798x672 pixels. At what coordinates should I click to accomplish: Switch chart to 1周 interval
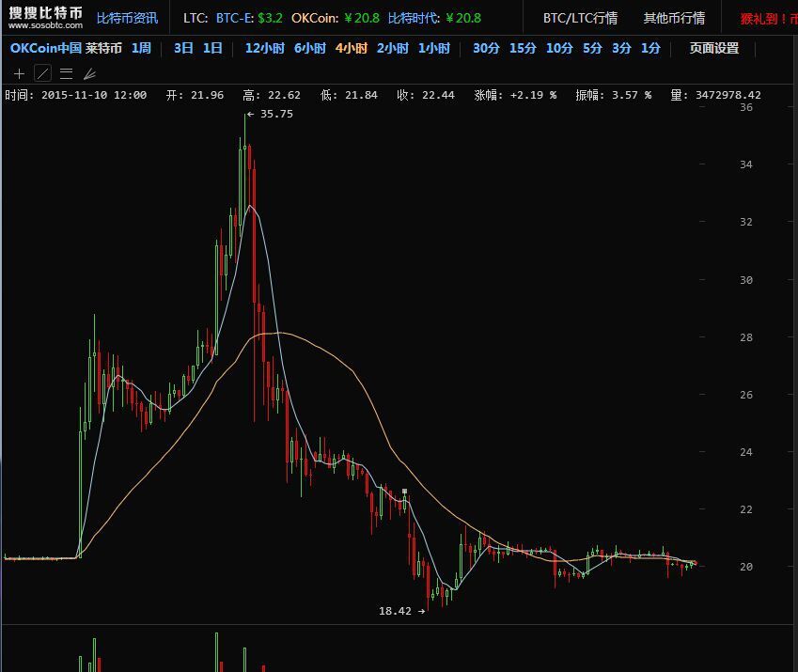[x=141, y=48]
